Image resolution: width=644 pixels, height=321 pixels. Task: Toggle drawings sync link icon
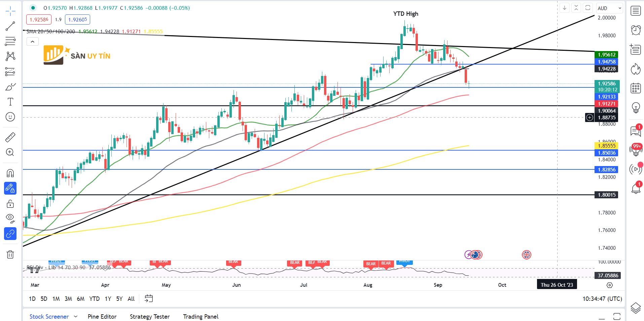tap(10, 234)
